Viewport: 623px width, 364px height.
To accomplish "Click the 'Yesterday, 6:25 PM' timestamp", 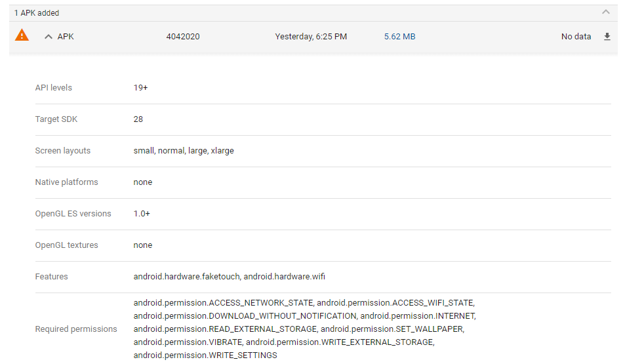I will coord(311,37).
